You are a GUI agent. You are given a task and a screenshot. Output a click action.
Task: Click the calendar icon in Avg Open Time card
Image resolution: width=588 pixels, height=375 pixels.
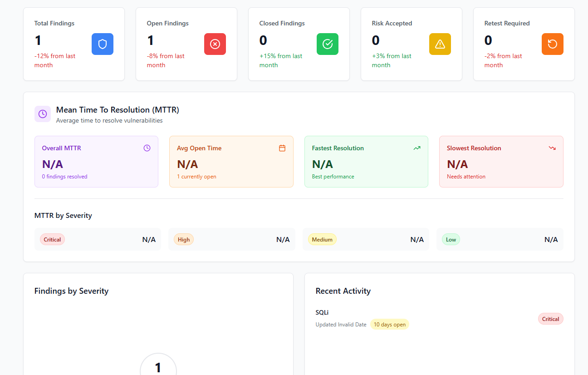[282, 148]
